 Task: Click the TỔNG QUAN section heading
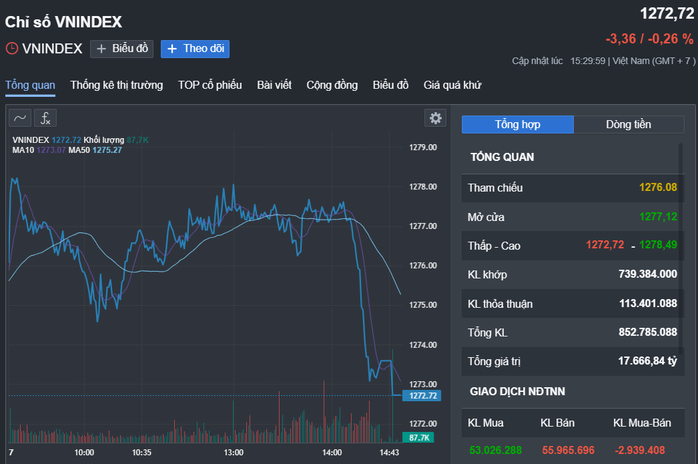tap(502, 157)
